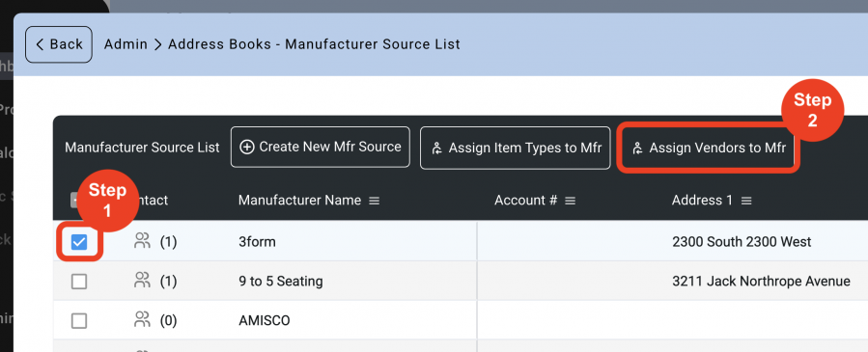Click the person icon in Assign Item Types button
This screenshot has height=352, width=868.
coord(436,149)
